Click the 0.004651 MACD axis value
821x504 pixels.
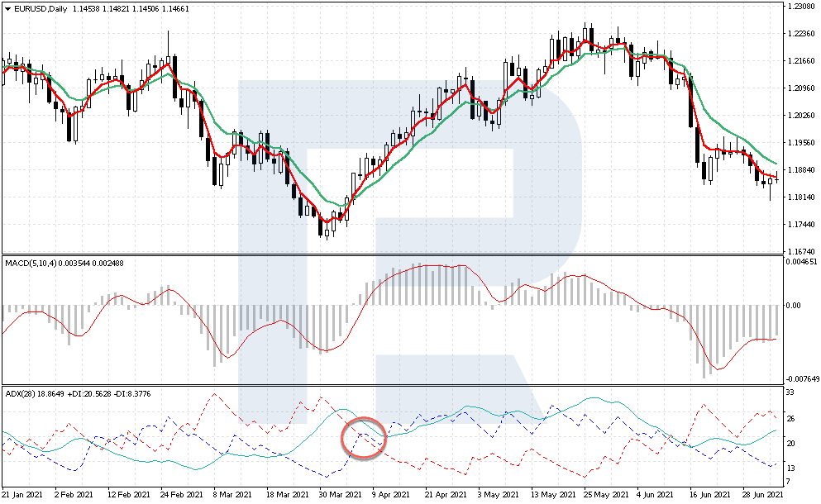(800, 262)
